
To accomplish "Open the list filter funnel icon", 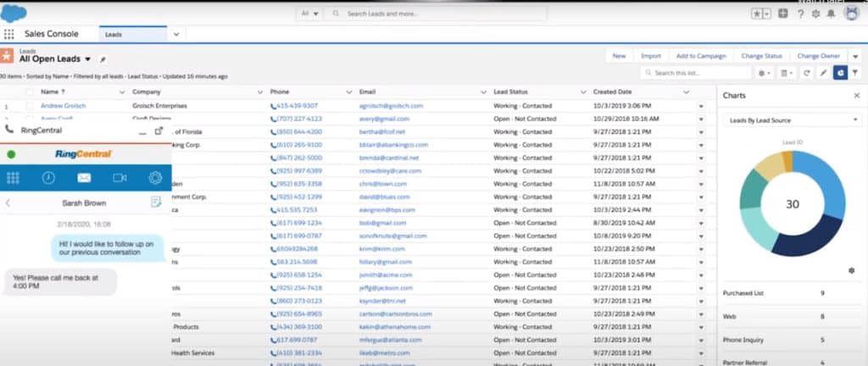I will coord(854,74).
